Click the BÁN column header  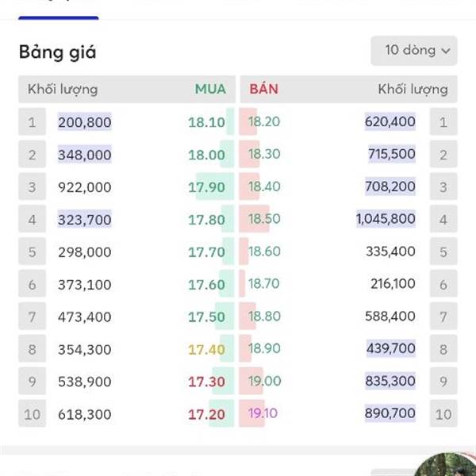click(x=264, y=89)
